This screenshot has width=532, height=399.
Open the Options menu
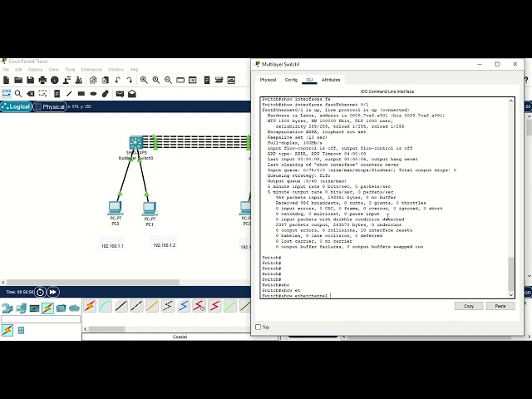[x=35, y=70]
